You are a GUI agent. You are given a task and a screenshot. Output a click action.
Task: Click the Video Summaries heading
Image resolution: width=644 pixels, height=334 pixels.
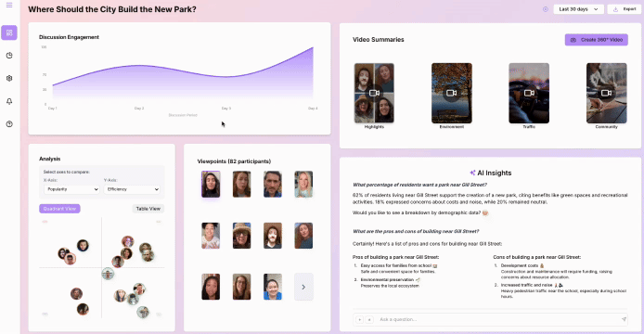click(x=379, y=40)
